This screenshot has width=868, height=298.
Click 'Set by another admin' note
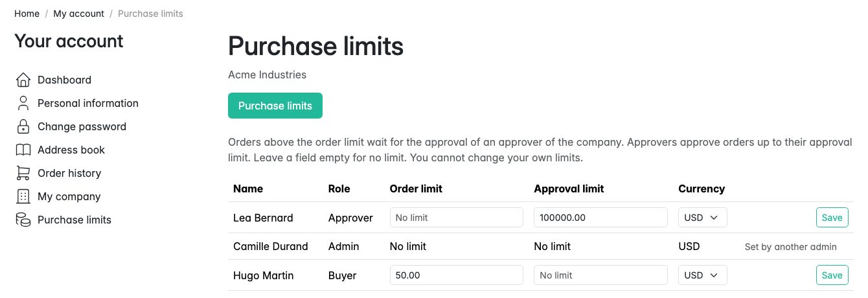tap(791, 247)
